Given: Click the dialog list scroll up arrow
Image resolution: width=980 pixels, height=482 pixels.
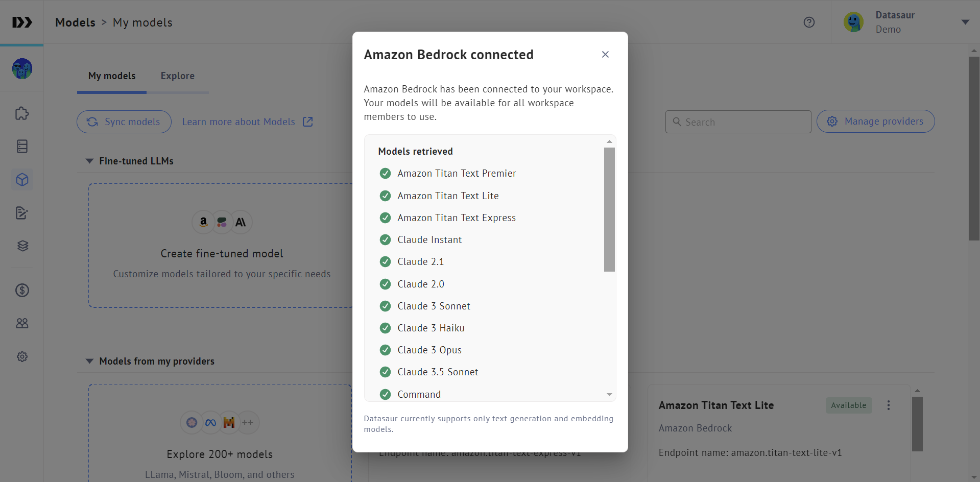Looking at the screenshot, I should point(609,141).
